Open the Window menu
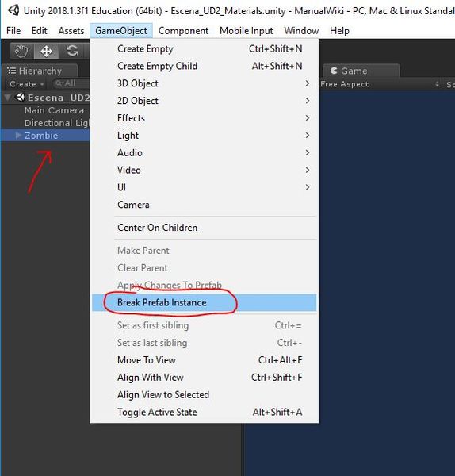Screen dimensions: 455x476 pos(301,31)
